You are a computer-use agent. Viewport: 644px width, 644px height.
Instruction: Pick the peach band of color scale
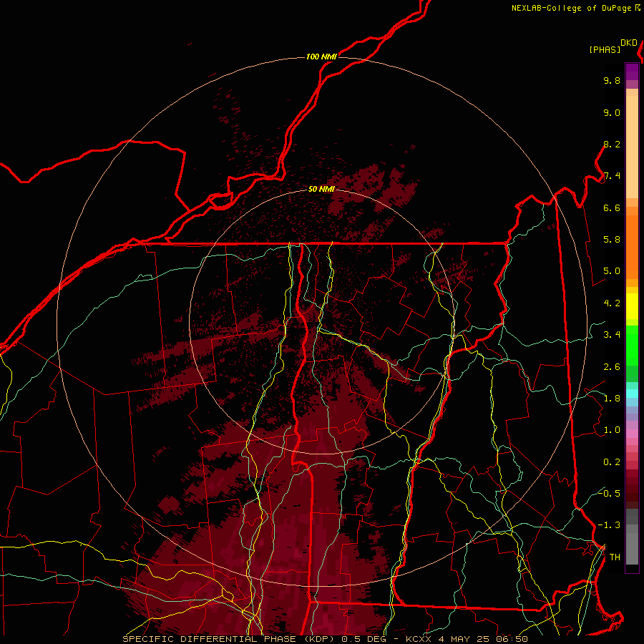(x=632, y=146)
